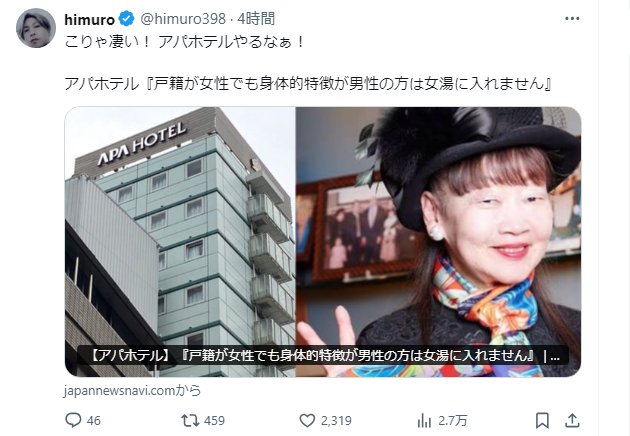Click the 4時間 timestamp
Image resolution: width=630 pixels, height=436 pixels.
pos(256,18)
